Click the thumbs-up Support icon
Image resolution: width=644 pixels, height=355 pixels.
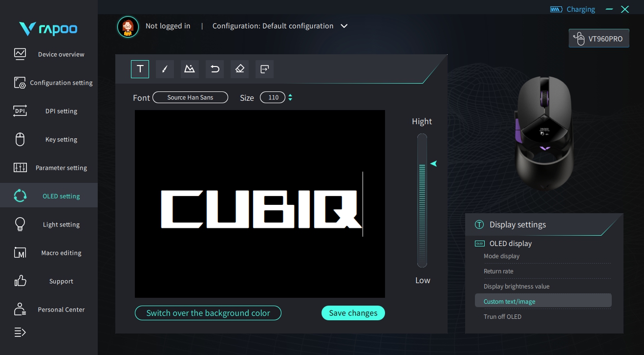tap(20, 281)
